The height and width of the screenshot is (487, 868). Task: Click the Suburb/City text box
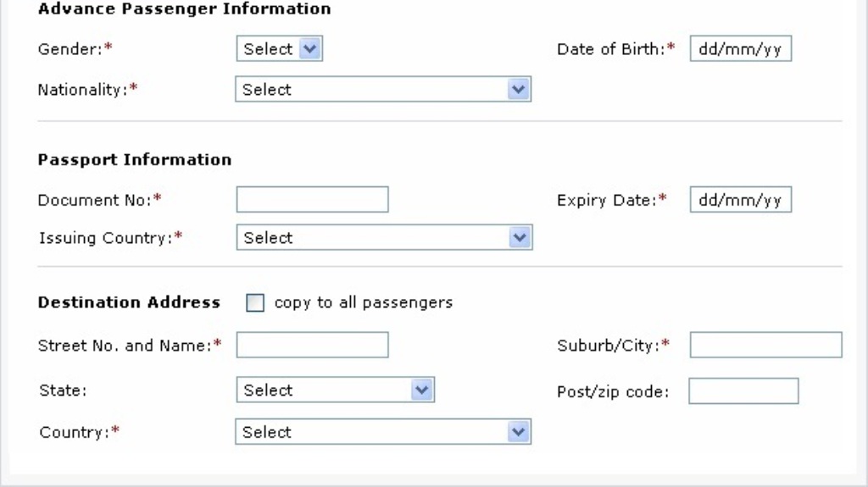click(x=765, y=345)
